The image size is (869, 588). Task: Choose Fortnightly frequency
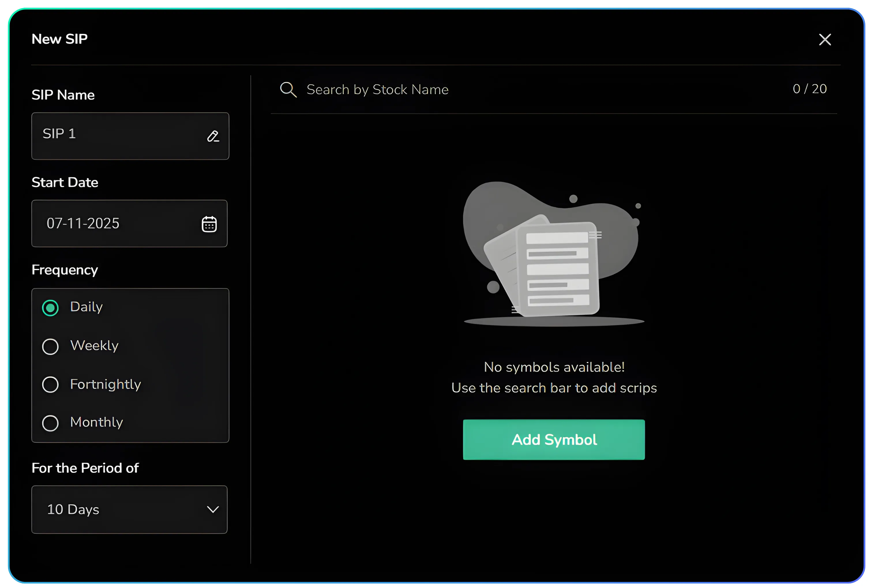point(50,385)
